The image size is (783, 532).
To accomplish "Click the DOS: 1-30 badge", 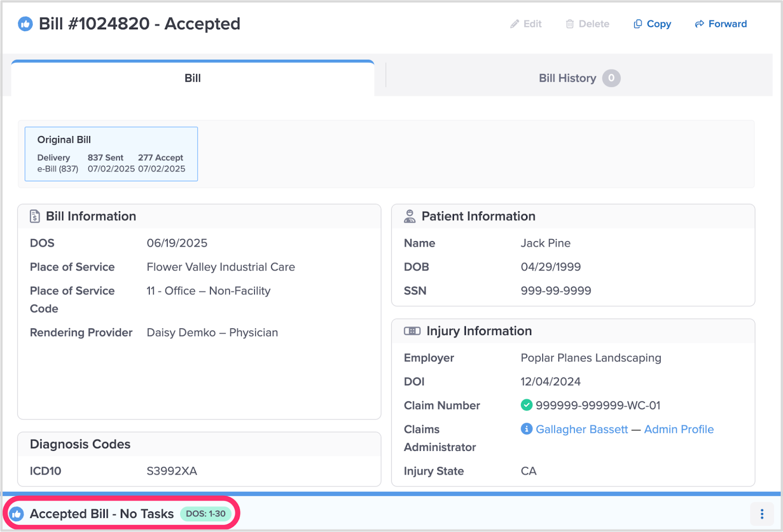I will [x=206, y=514].
